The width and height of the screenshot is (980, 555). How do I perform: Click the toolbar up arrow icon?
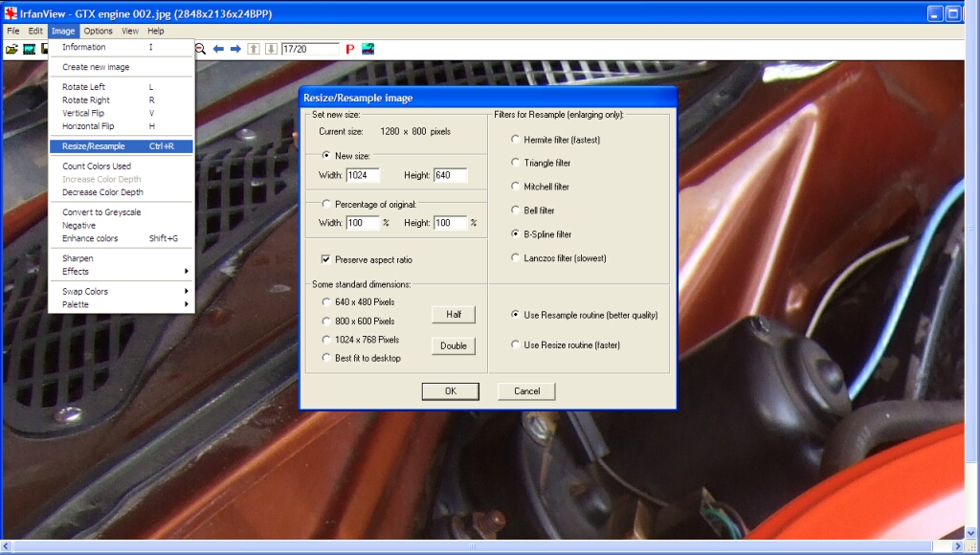(x=254, y=49)
